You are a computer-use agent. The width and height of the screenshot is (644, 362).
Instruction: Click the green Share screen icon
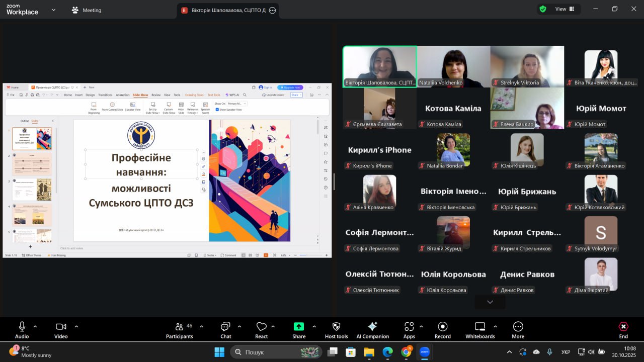tap(299, 327)
